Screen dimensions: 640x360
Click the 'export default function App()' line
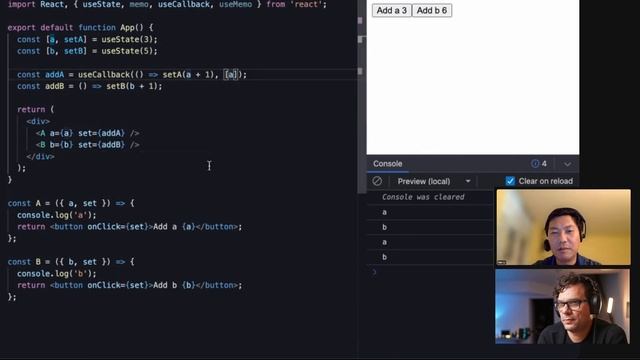pos(80,28)
